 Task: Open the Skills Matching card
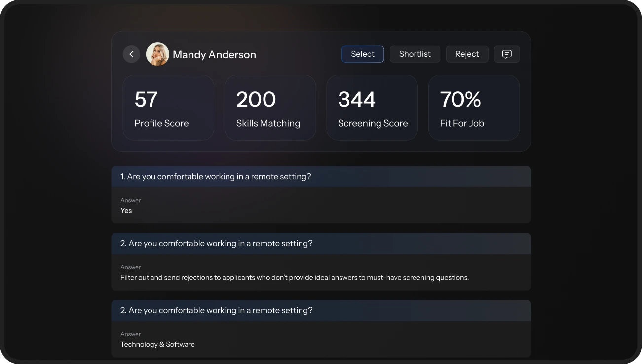click(270, 108)
